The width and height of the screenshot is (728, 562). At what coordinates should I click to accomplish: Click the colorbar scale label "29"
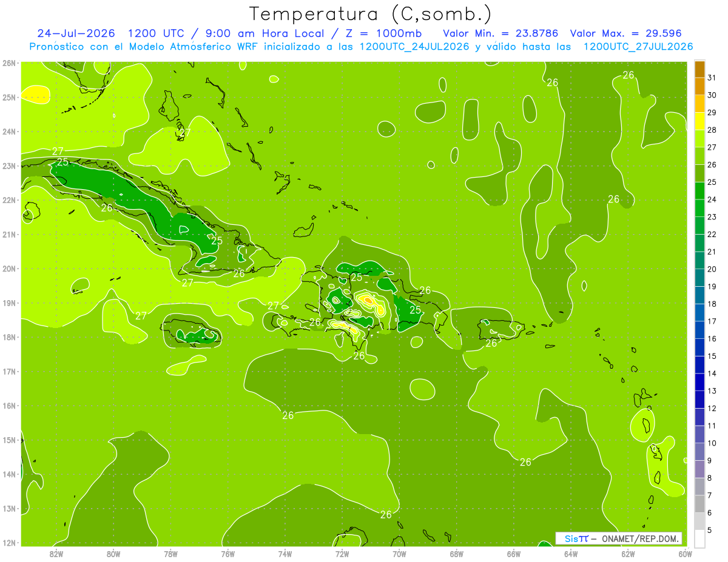pyautogui.click(x=712, y=112)
